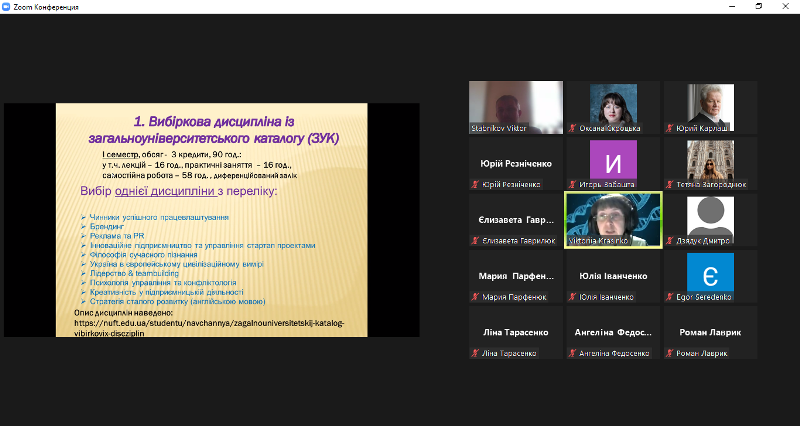The width and height of the screenshot is (800, 426).
Task: Click 'Стратегія сталого розвитку' list item
Action: pos(178,302)
